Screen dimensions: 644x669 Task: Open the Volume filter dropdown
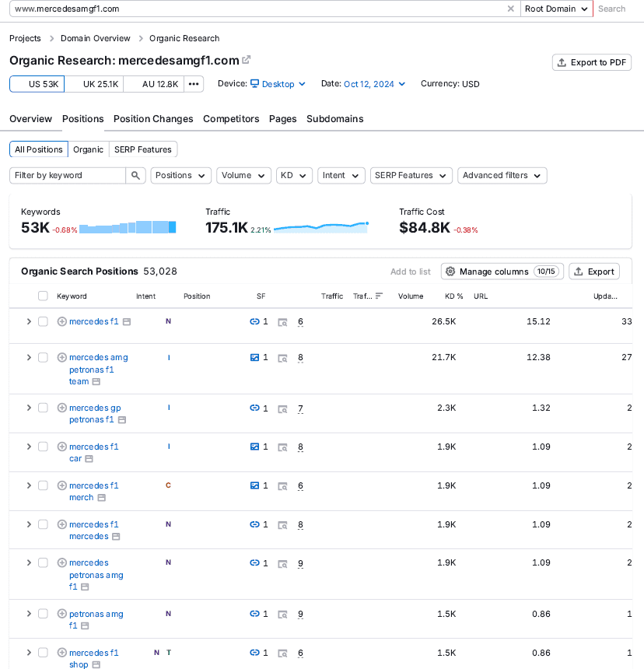[243, 175]
